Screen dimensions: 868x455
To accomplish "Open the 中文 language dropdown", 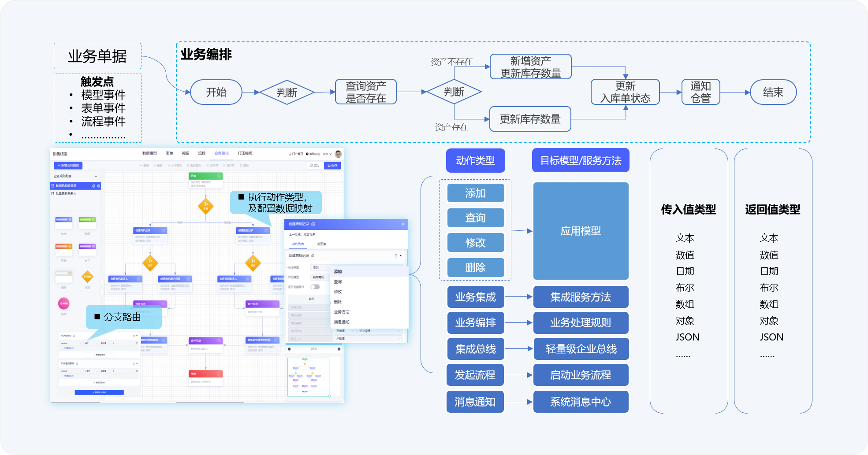I will [x=327, y=154].
